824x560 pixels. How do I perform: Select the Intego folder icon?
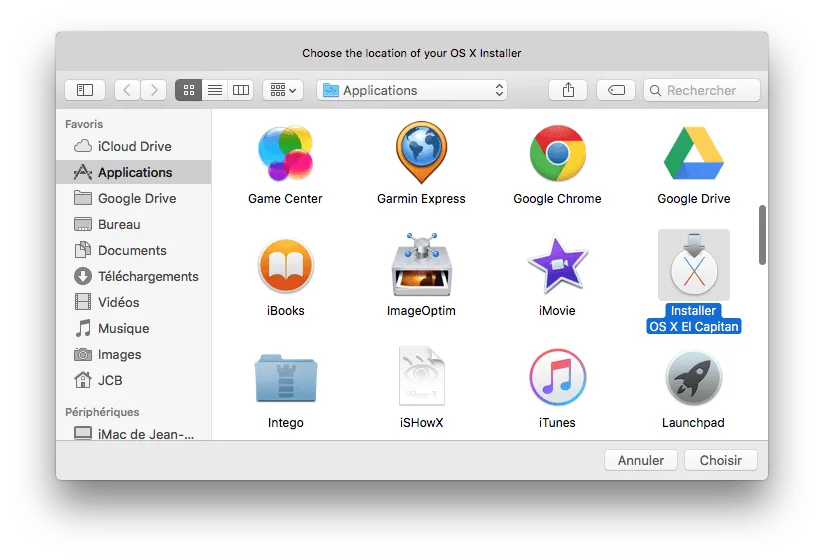coord(285,378)
